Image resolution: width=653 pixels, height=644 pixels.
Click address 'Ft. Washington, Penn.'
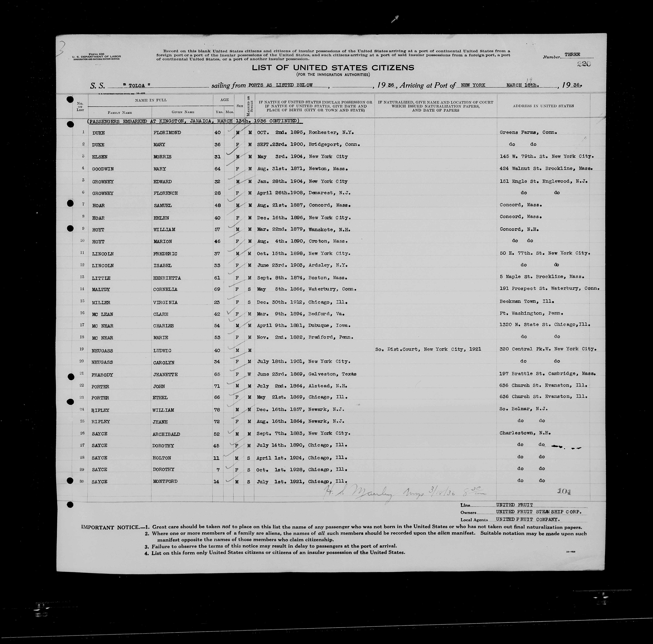tap(531, 313)
